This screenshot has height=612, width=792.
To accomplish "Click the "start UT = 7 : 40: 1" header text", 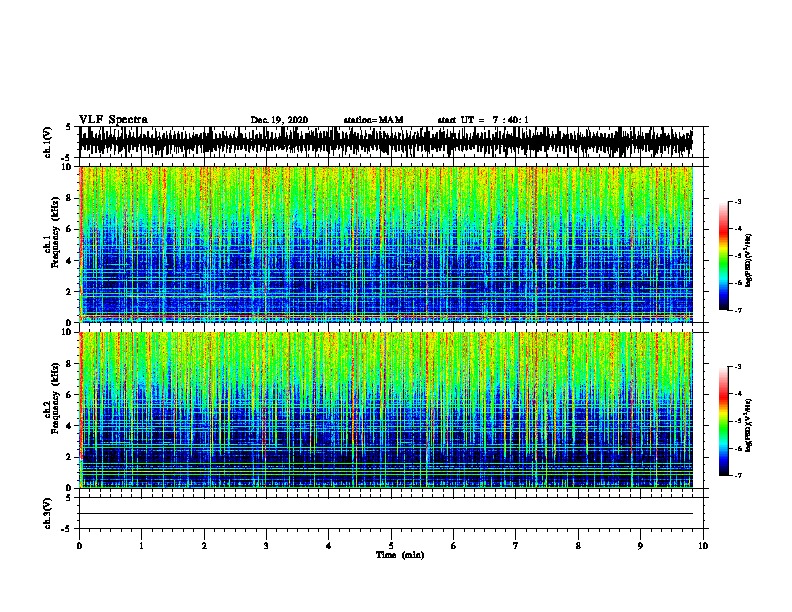I will point(483,120).
